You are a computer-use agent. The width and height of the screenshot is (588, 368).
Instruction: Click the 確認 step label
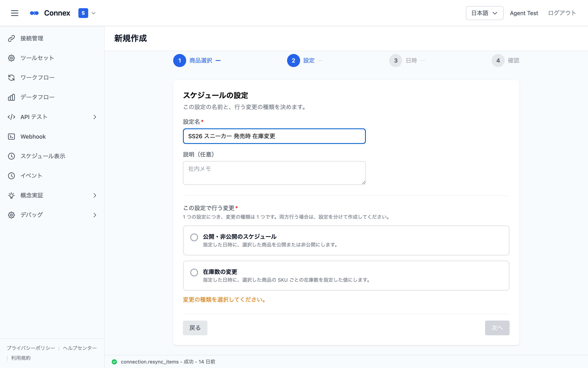(514, 60)
